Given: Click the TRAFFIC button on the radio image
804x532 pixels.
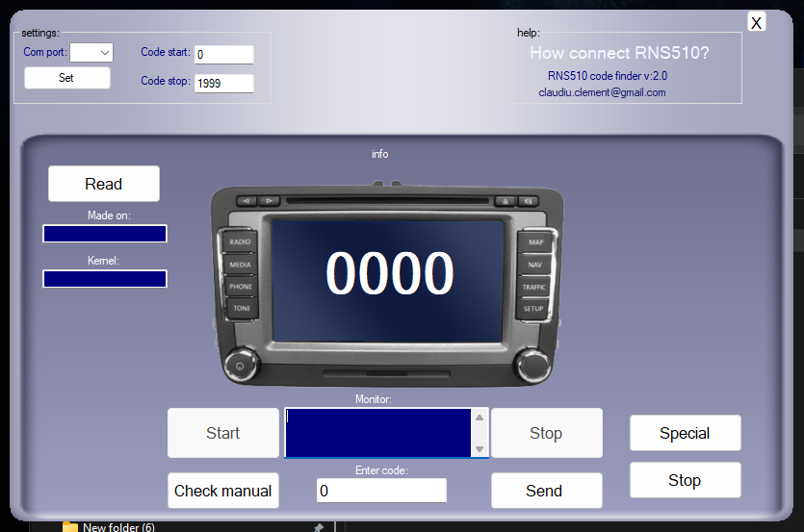Looking at the screenshot, I should [x=533, y=287].
